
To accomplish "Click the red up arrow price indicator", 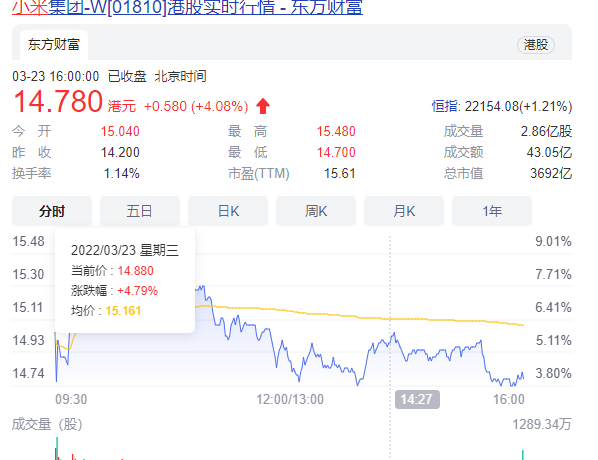I will [x=263, y=106].
